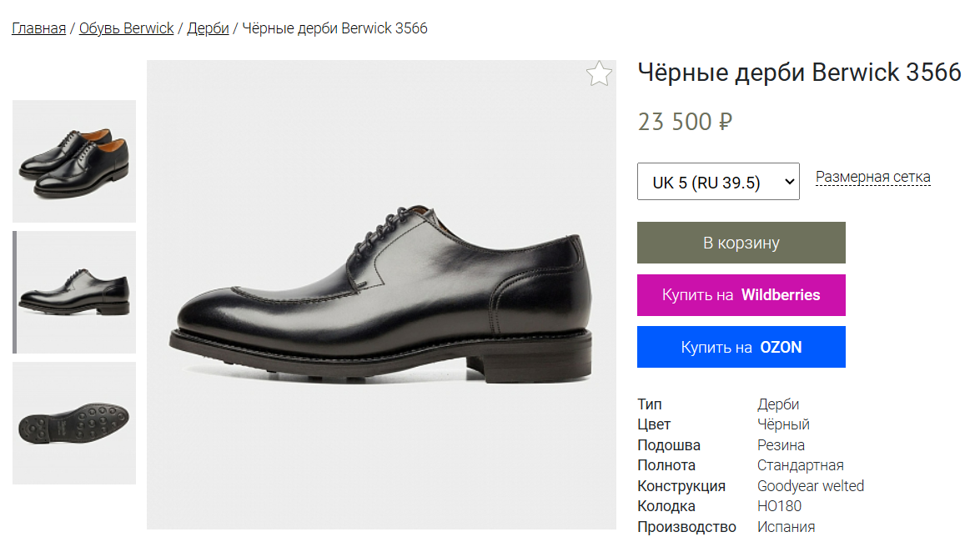Screen dimensions: 980x557
Task: Show the pair of shoes thumbnail
Action: 74,161
